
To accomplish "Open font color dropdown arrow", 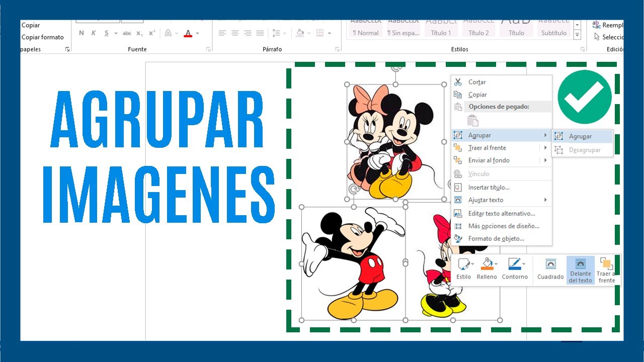I will pyautogui.click(x=197, y=33).
